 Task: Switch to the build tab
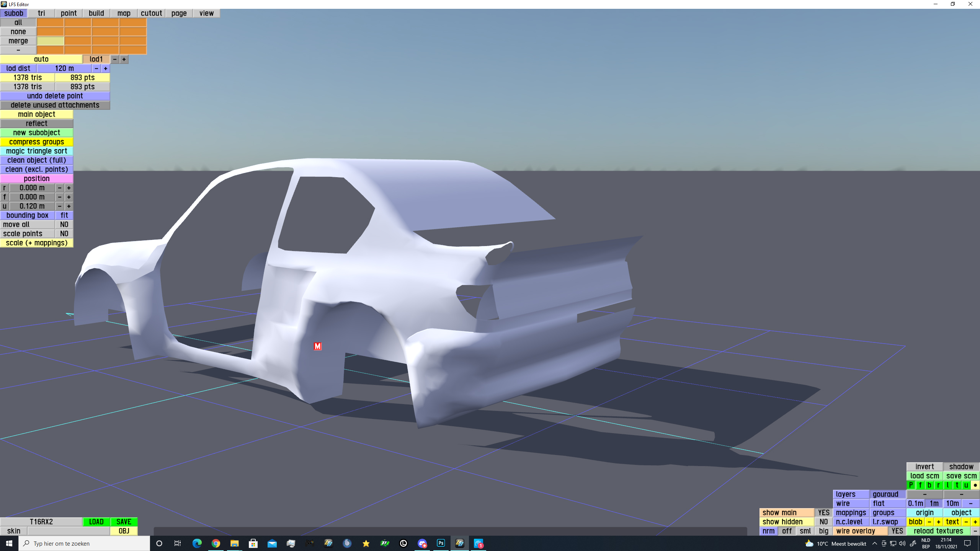[96, 13]
